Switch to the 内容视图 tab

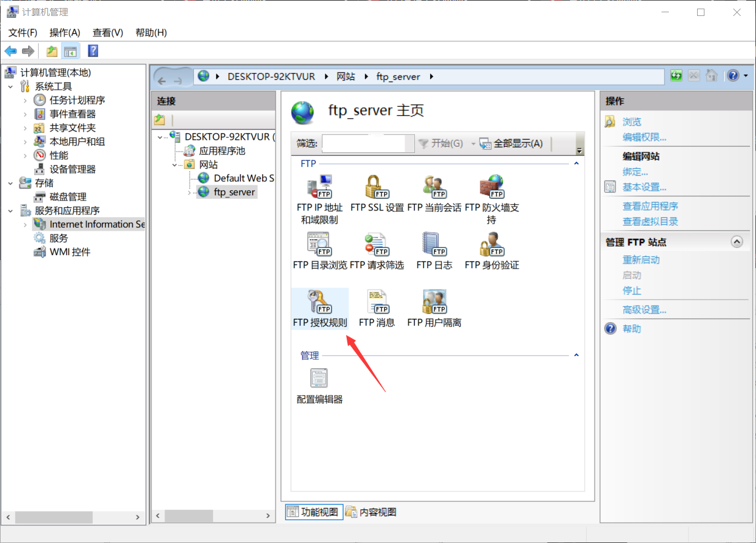click(371, 512)
